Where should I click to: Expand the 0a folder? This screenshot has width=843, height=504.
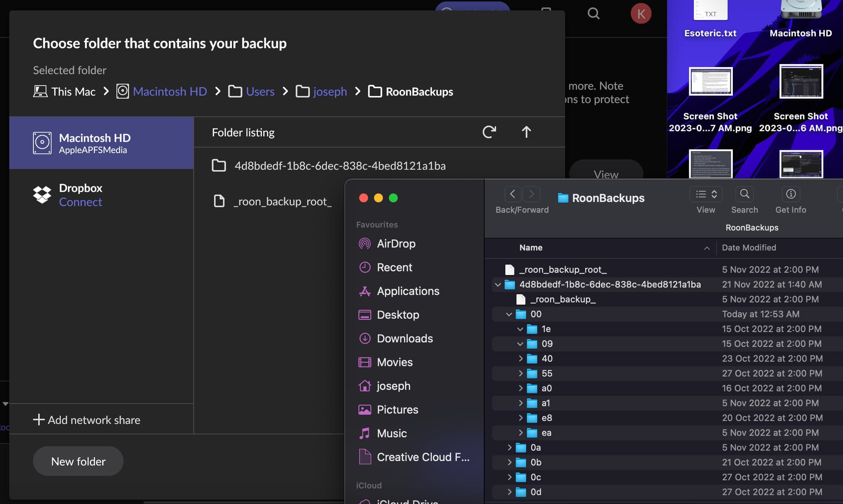[x=509, y=447]
